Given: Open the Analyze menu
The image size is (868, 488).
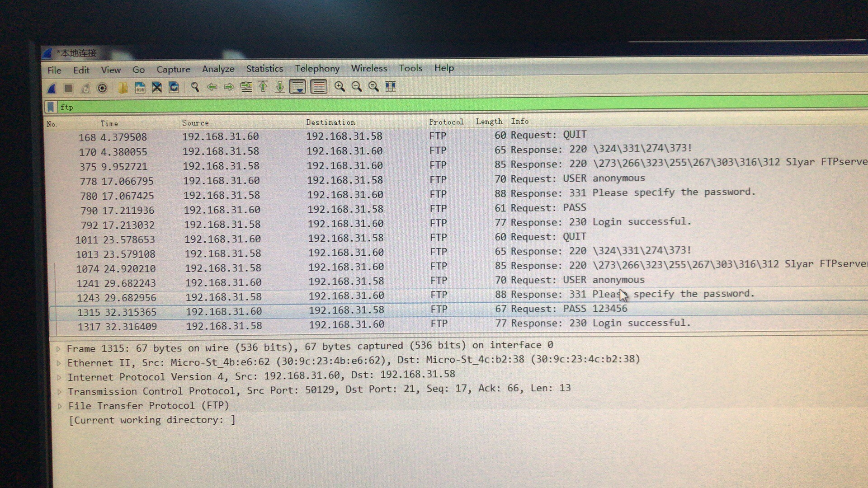Looking at the screenshot, I should tap(218, 69).
